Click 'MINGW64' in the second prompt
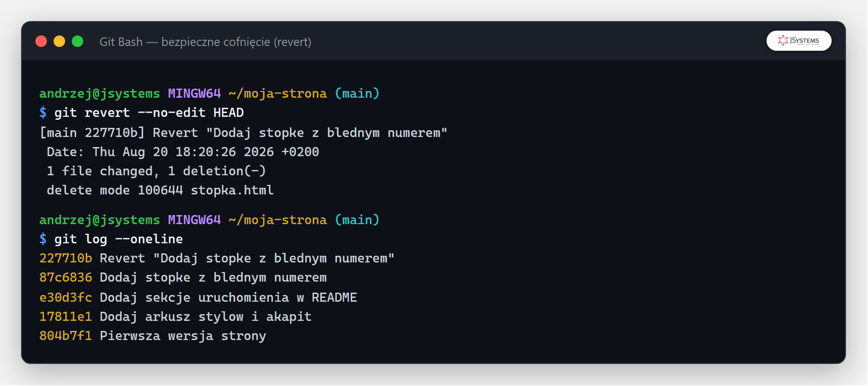 pyautogui.click(x=194, y=220)
